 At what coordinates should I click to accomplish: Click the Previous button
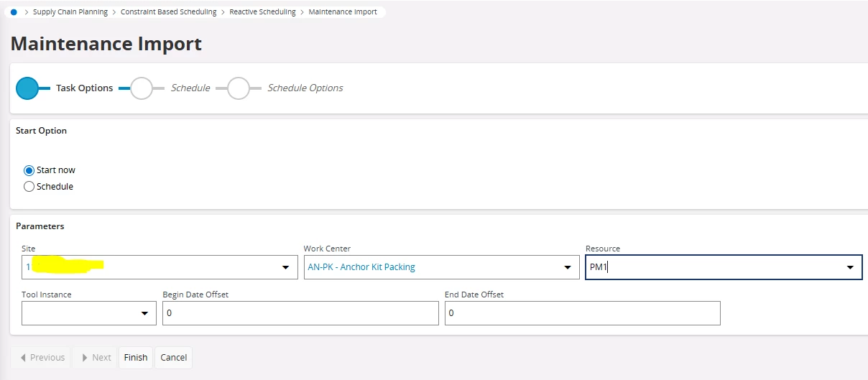click(42, 358)
